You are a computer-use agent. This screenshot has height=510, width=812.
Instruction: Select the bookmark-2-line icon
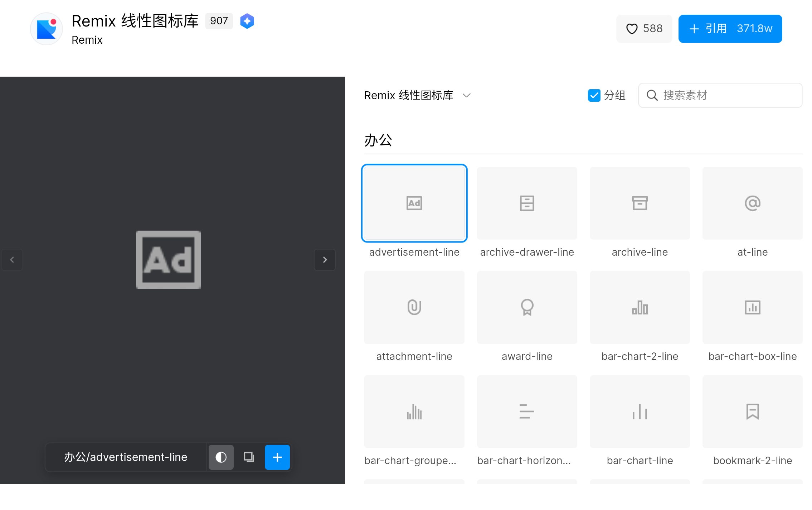(x=752, y=412)
